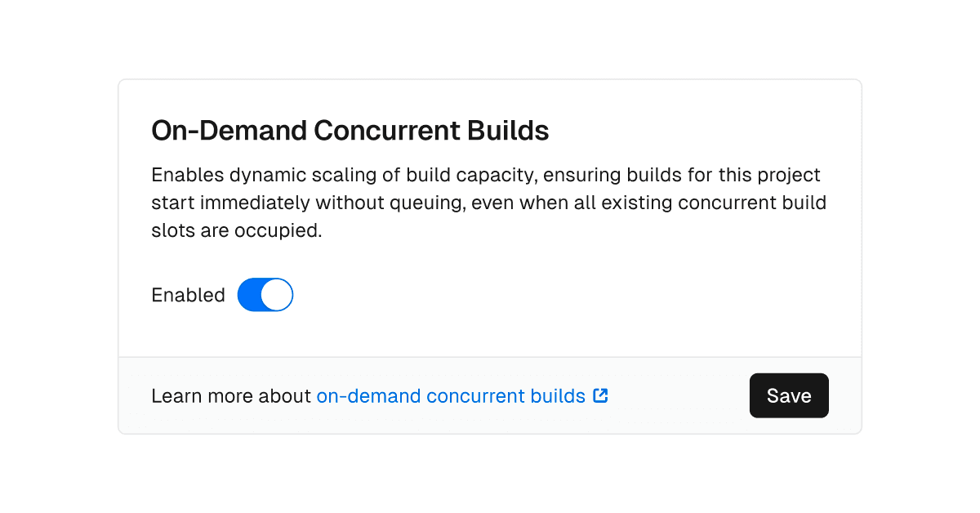The height and width of the screenshot is (513, 980).
Task: Click the word "concurrent" in the blue link
Action: (475, 396)
